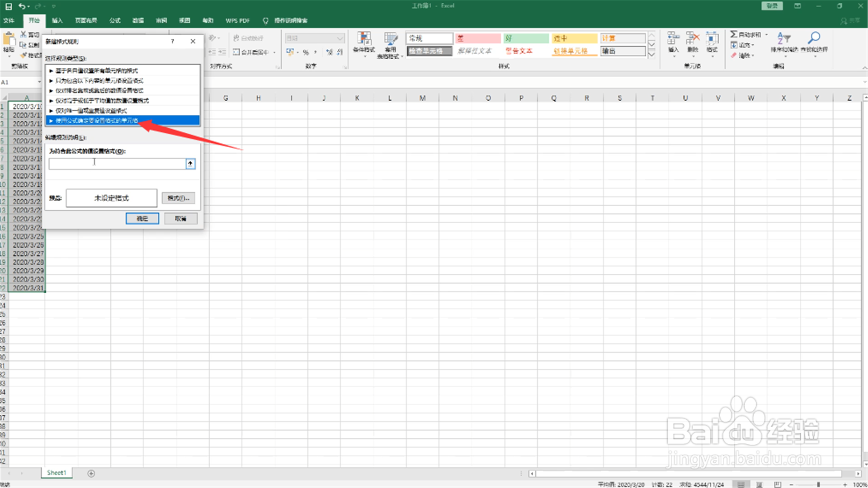This screenshot has width=868, height=488.
Task: Click column header M
Action: (422, 98)
